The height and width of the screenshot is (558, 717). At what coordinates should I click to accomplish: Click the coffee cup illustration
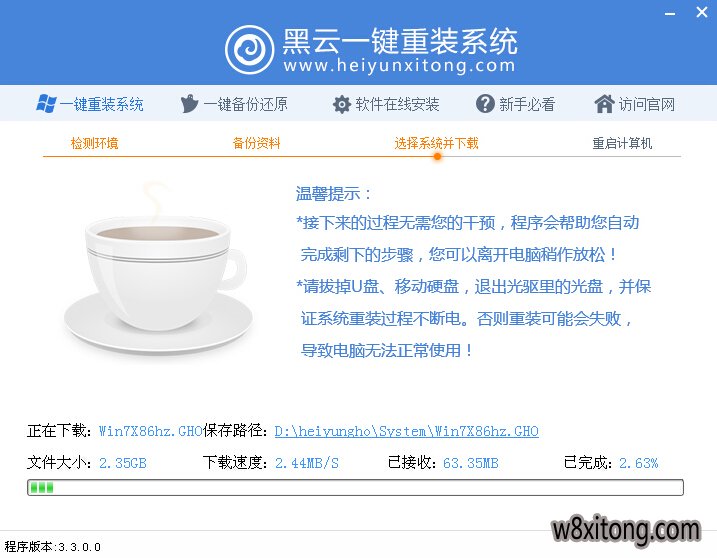click(158, 268)
